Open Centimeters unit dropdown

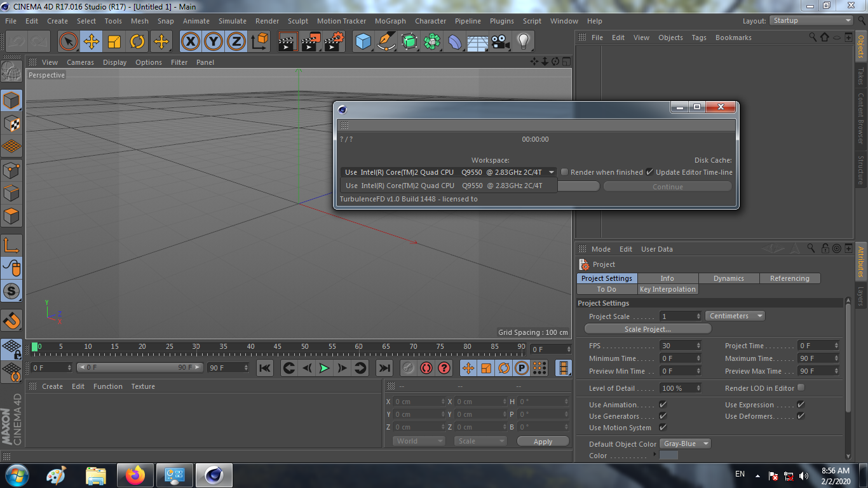click(x=735, y=316)
